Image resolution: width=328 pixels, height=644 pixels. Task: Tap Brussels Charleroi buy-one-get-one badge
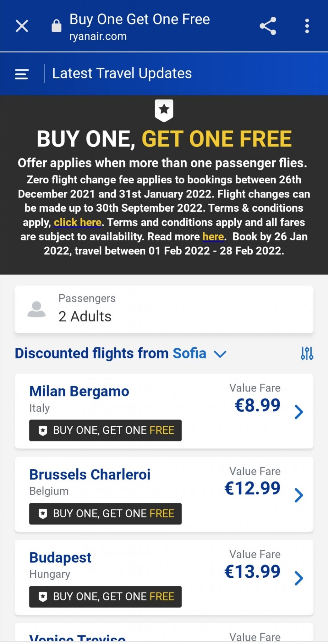click(x=105, y=514)
